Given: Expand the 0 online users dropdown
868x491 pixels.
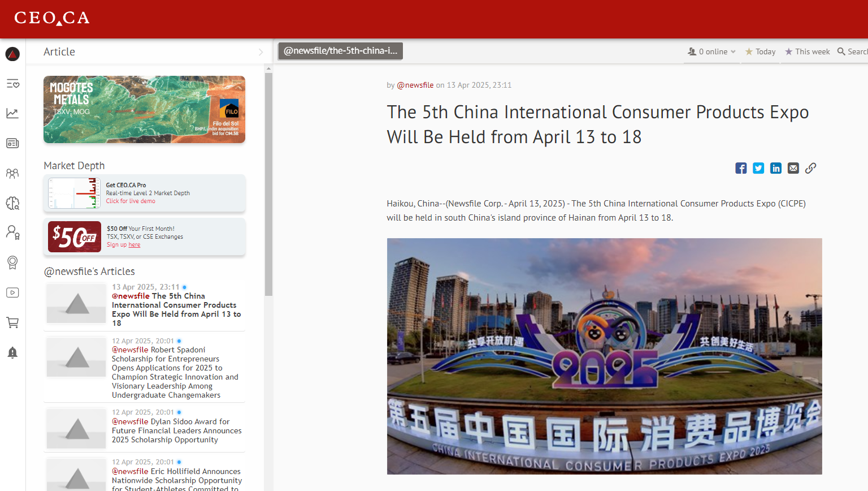Looking at the screenshot, I should 711,51.
